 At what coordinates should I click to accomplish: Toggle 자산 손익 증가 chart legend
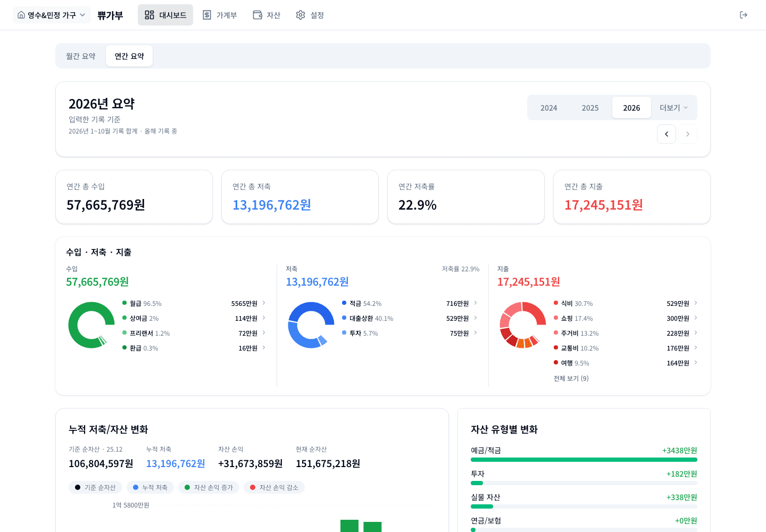(x=209, y=487)
